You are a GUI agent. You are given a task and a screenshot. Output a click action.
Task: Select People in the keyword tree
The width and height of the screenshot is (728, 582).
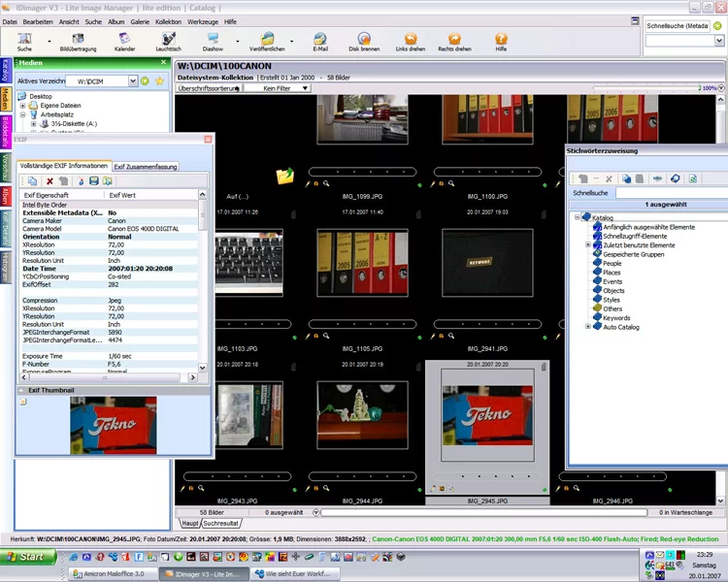[612, 263]
